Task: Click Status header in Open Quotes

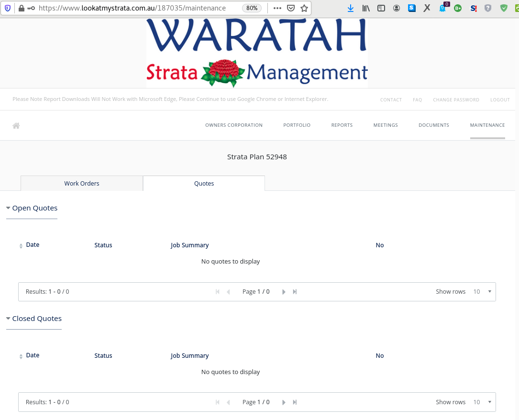Action: pyautogui.click(x=103, y=245)
